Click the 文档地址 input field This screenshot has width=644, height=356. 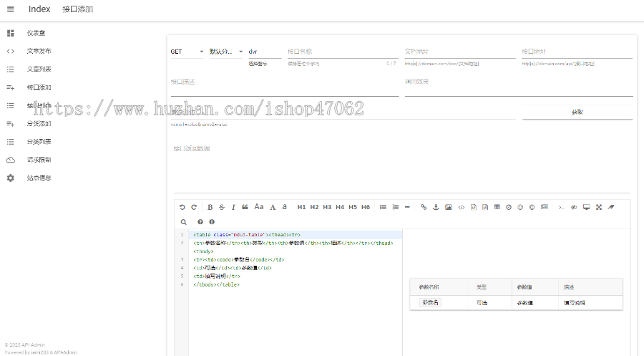pos(460,52)
